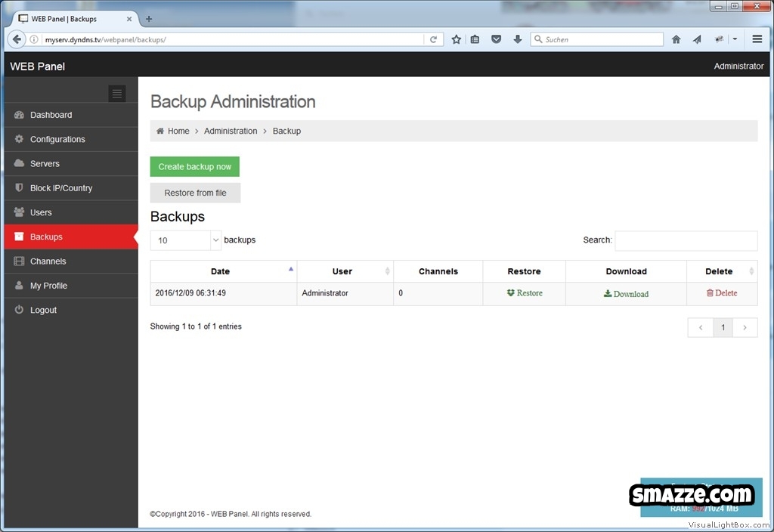Click the My Profile person icon

pos(19,285)
